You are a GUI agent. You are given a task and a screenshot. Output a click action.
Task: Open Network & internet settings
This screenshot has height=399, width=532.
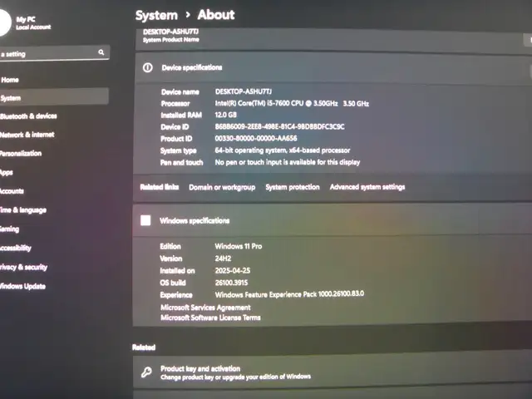(x=27, y=135)
